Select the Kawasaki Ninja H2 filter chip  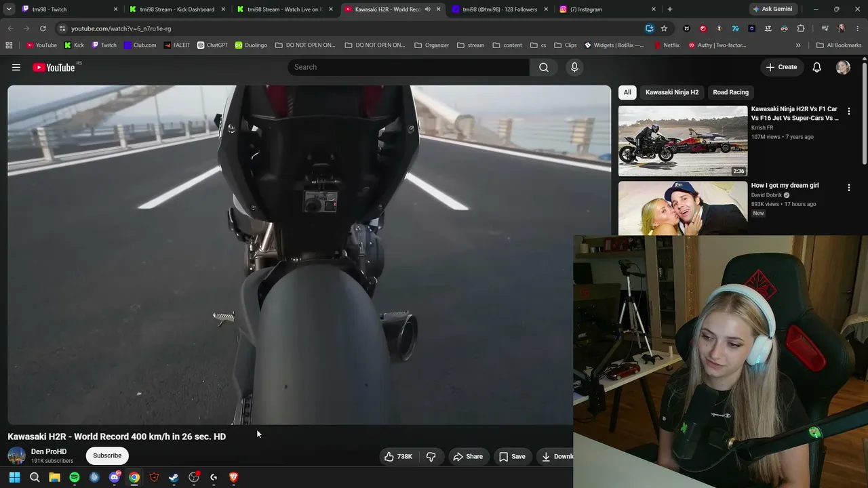point(672,92)
